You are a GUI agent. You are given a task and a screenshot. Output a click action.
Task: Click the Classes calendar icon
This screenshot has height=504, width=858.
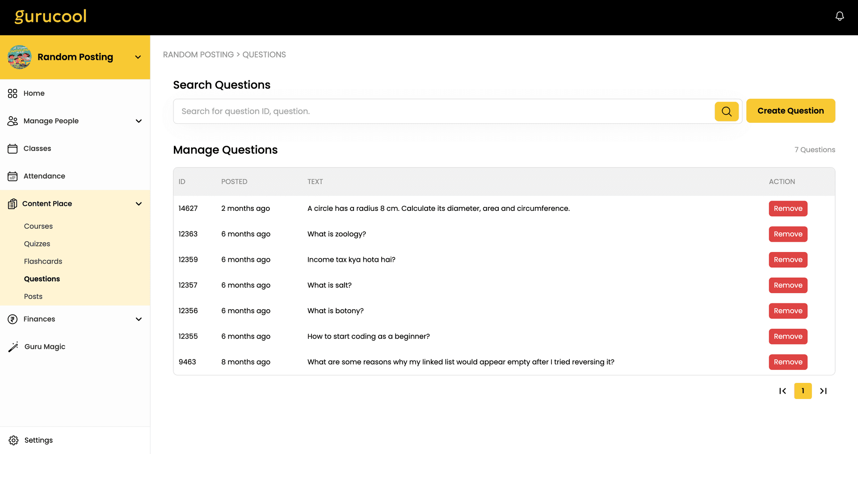[x=13, y=149]
